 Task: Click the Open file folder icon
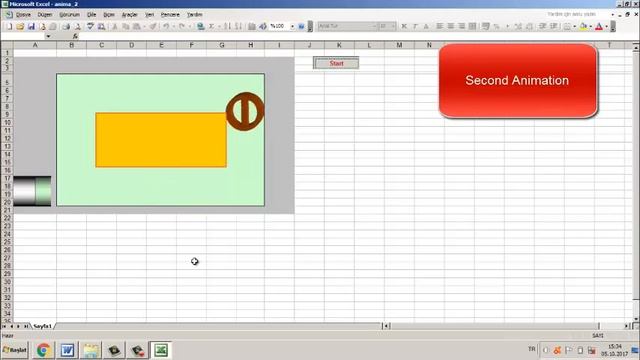20,27
